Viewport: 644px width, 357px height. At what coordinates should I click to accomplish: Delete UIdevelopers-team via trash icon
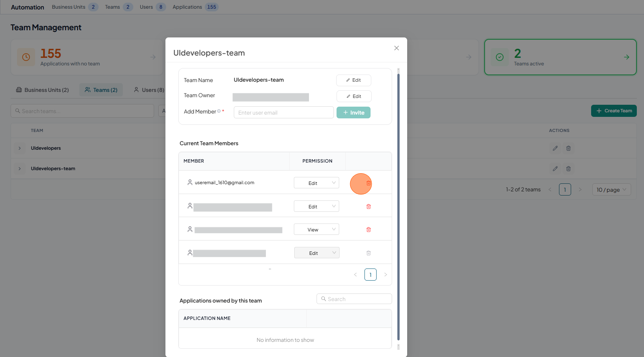pyautogui.click(x=568, y=169)
